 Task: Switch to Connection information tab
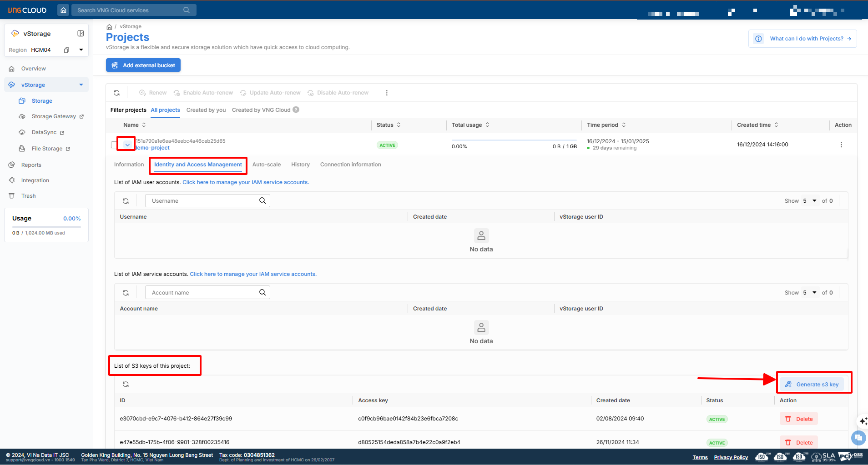(x=350, y=165)
